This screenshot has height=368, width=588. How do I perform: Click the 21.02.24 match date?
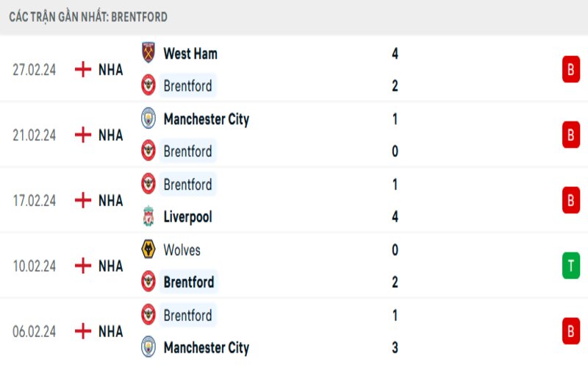[x=35, y=135]
